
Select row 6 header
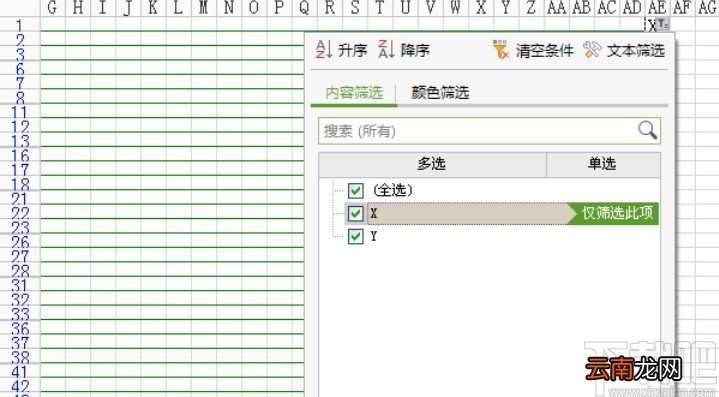20,68
